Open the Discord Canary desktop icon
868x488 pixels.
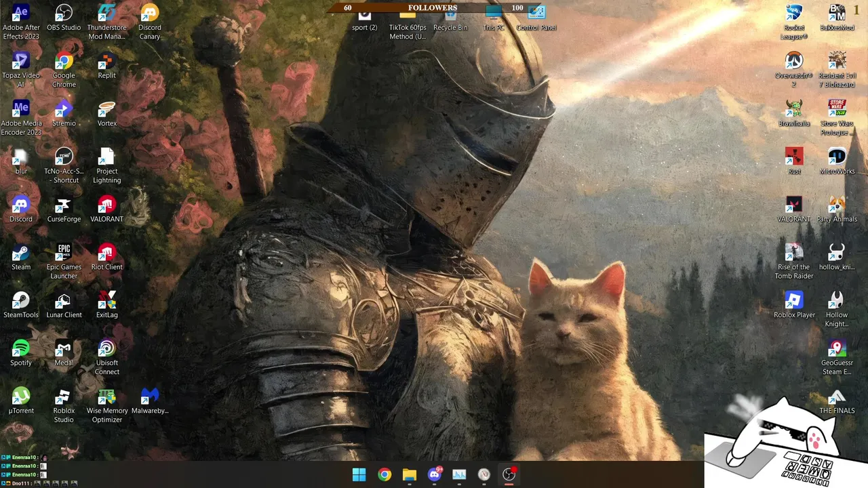150,22
